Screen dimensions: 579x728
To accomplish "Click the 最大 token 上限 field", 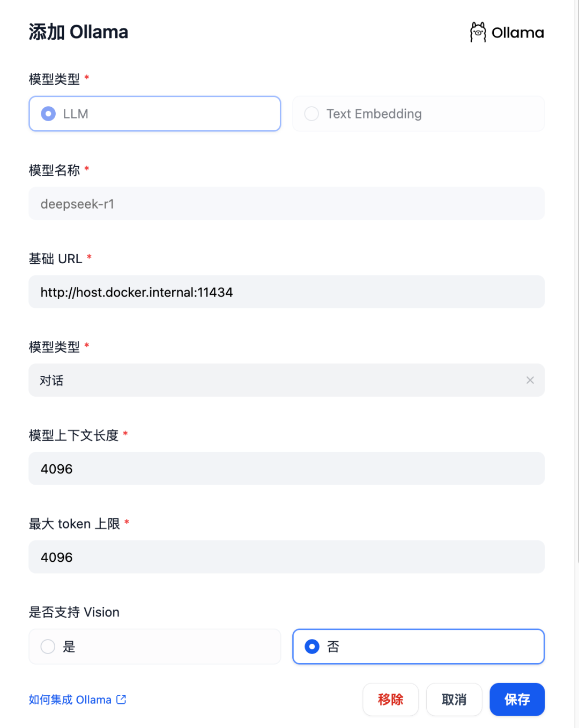I will click(x=287, y=557).
